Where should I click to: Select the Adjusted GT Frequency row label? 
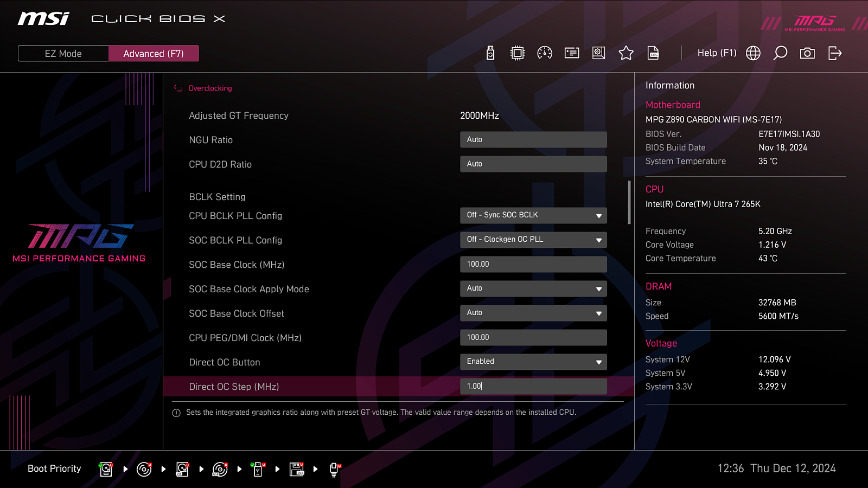tap(239, 115)
